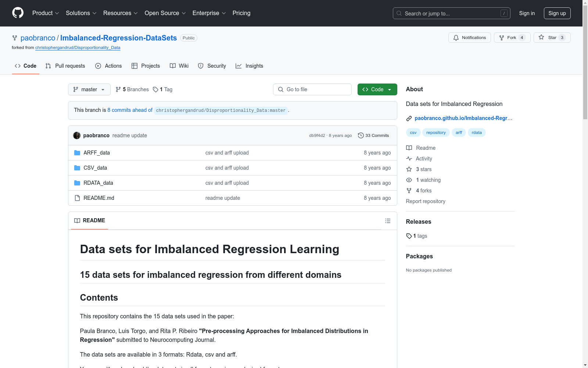Switch to the Pull requests tab

pos(65,66)
